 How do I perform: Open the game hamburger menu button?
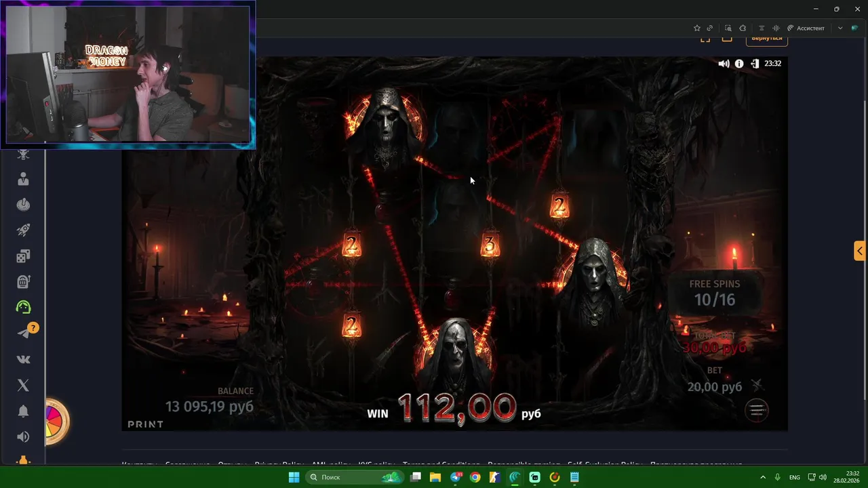757,410
